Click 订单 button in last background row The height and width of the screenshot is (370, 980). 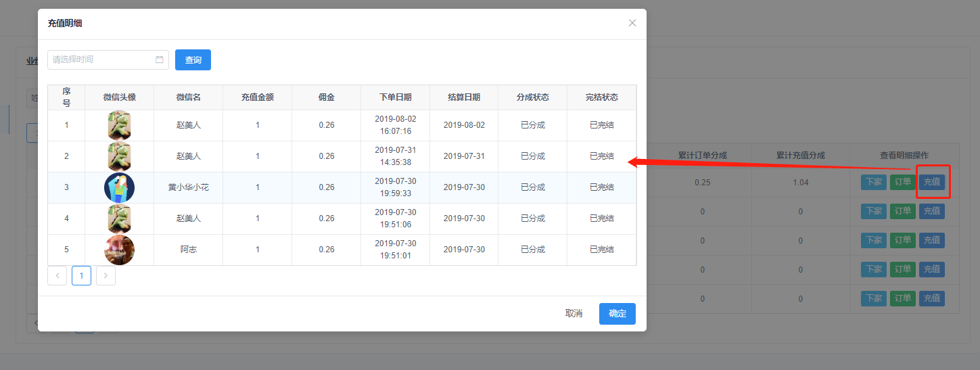click(903, 298)
